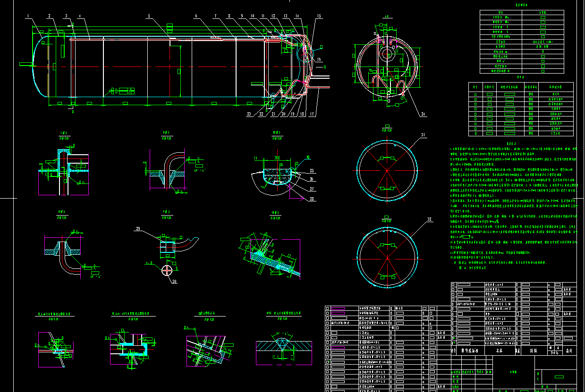Select the 材料 header in parts list
This screenshot has width=585, height=392.
533,350
